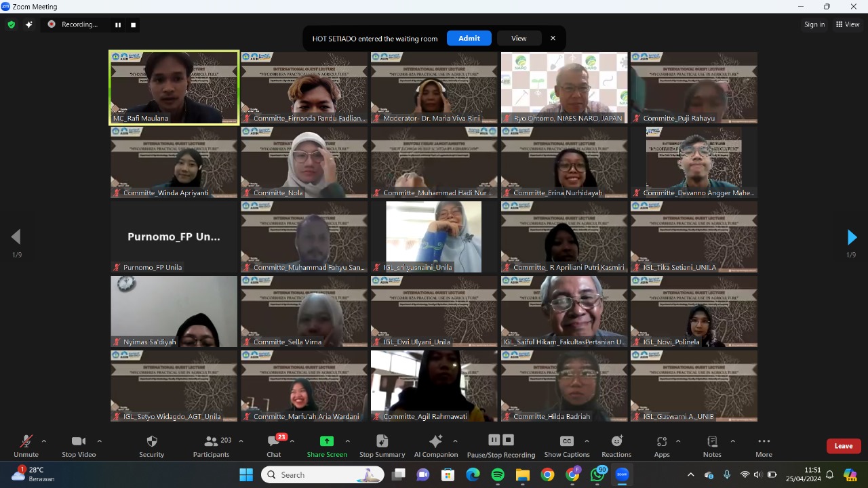Admit HOT SETIADO from waiting room
This screenshot has width=868, height=488.
pos(469,38)
